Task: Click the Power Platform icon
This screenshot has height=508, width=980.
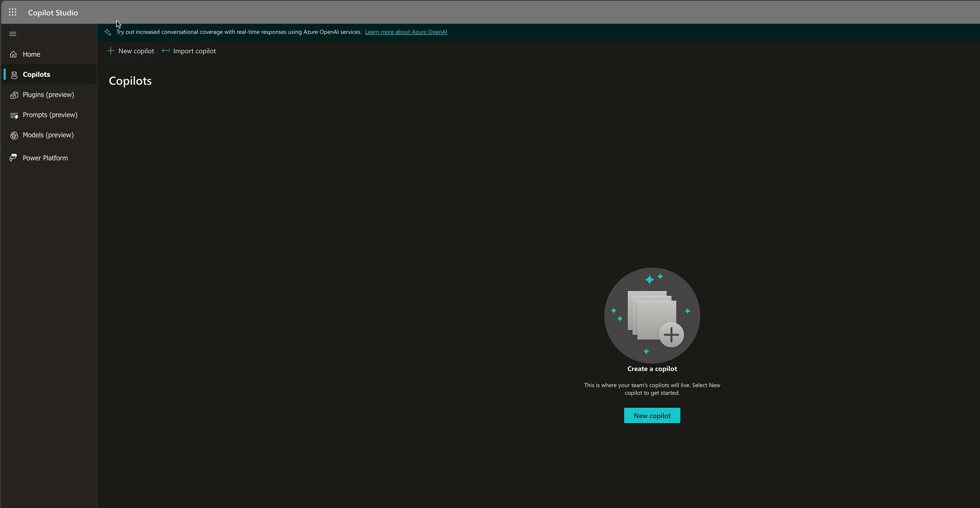Action: pyautogui.click(x=14, y=158)
